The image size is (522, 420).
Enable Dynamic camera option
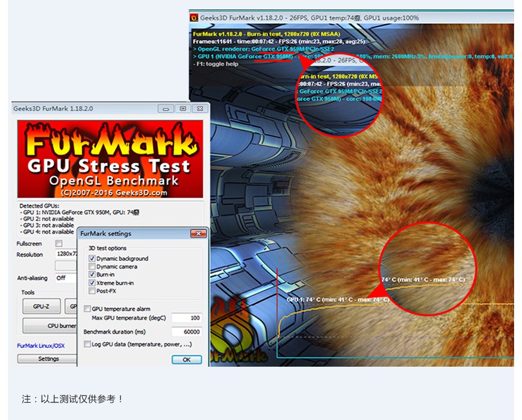pos(92,266)
